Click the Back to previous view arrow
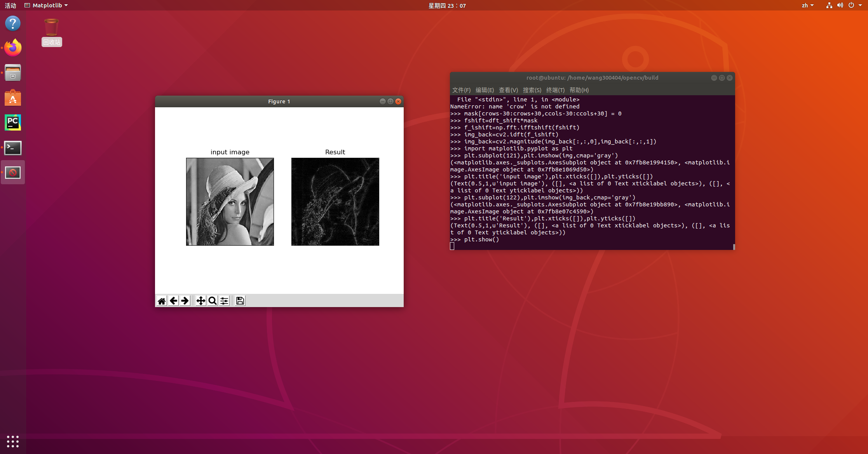 [x=173, y=300]
